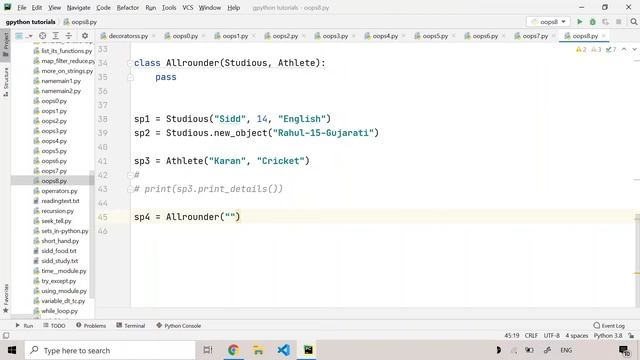
Task: Switch to oops5.py editor tab
Action: tap(435, 36)
